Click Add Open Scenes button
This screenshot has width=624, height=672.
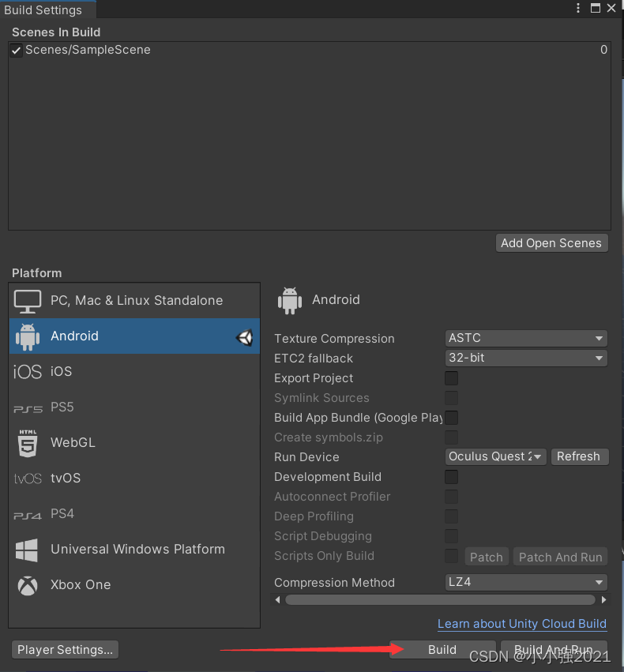click(551, 243)
